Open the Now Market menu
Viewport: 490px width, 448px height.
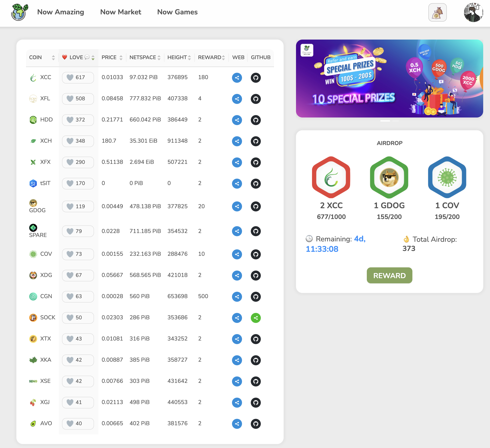121,12
